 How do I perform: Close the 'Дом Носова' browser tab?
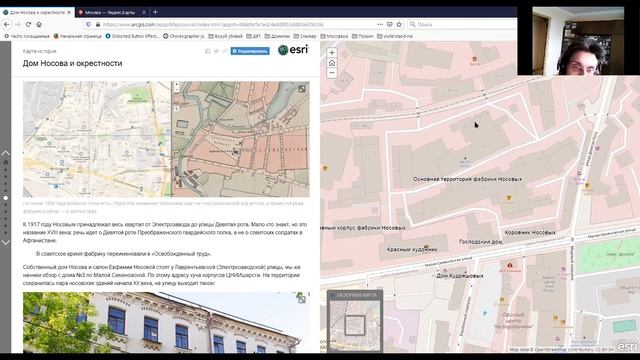[x=69, y=13]
